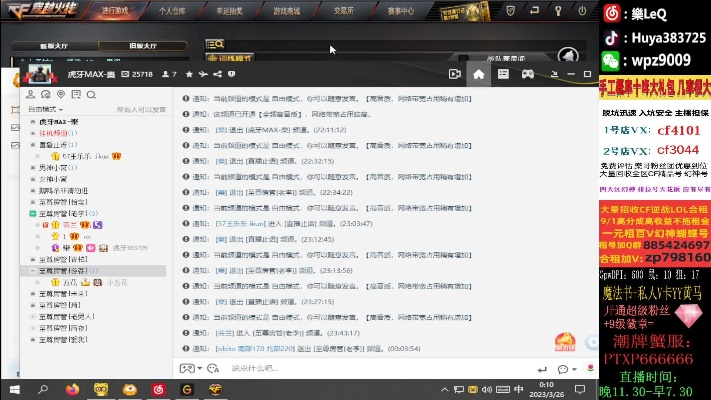This screenshot has width=711, height=400.
Task: Click the round bell icon in the game lobby
Action: tap(568, 55)
